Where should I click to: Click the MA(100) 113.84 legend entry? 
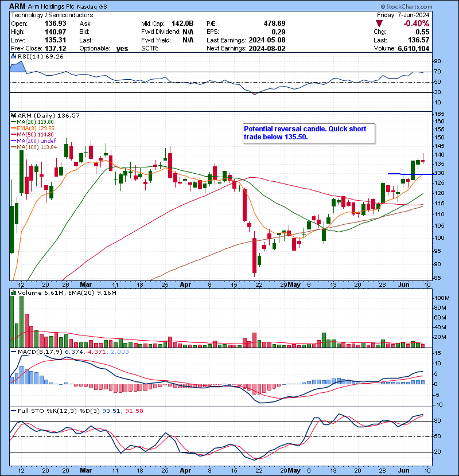pos(34,147)
